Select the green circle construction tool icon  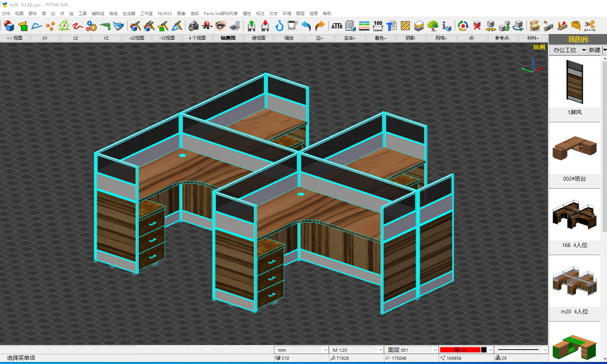click(x=64, y=26)
